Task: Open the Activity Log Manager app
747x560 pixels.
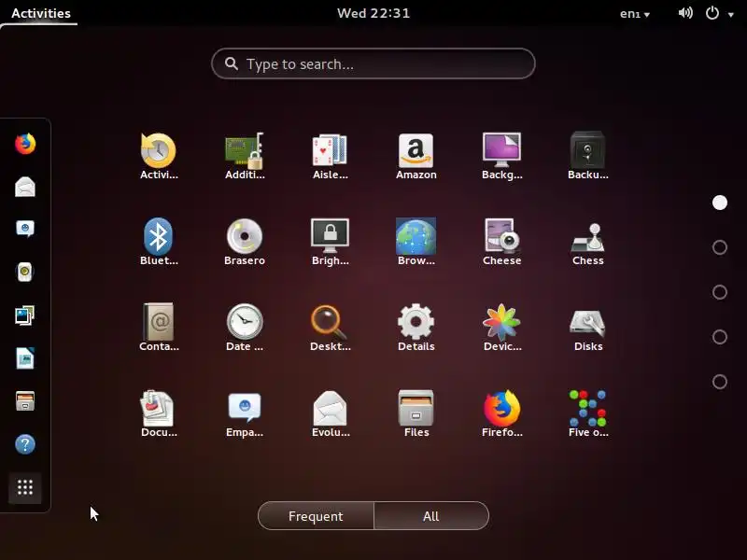Action: tap(159, 156)
